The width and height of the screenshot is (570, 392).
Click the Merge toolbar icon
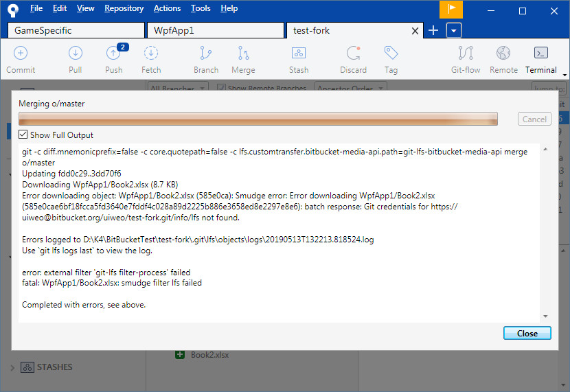pyautogui.click(x=243, y=54)
